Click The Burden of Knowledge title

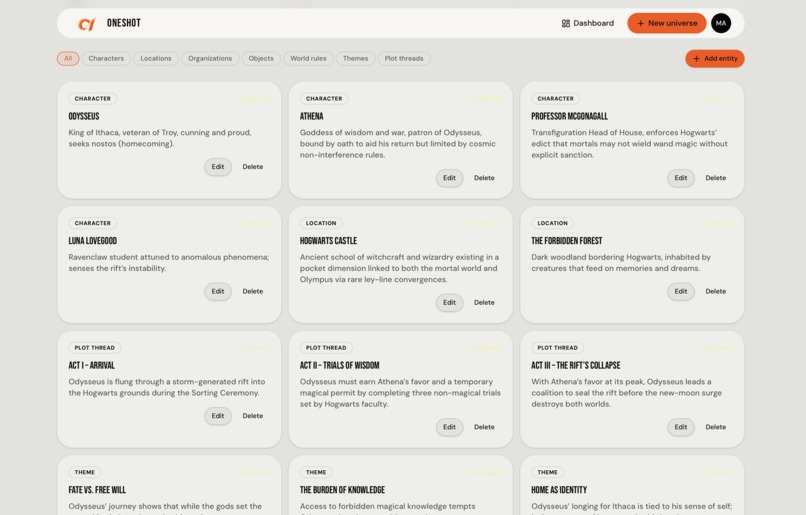pyautogui.click(x=342, y=490)
